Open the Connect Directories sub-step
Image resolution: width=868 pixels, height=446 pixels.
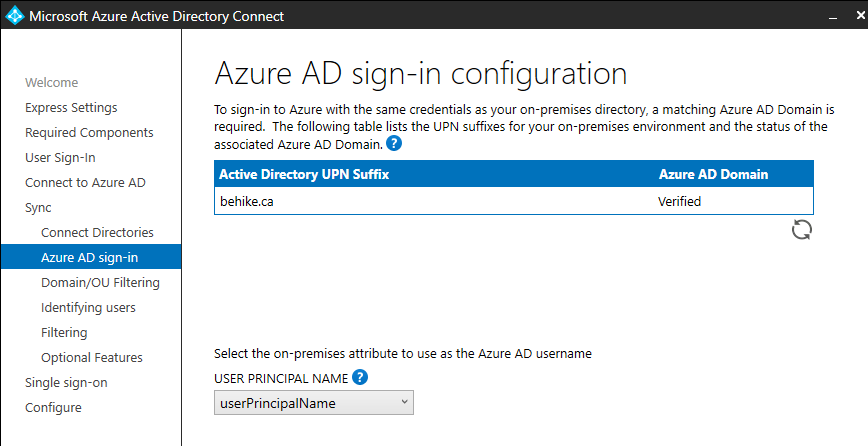click(x=97, y=233)
